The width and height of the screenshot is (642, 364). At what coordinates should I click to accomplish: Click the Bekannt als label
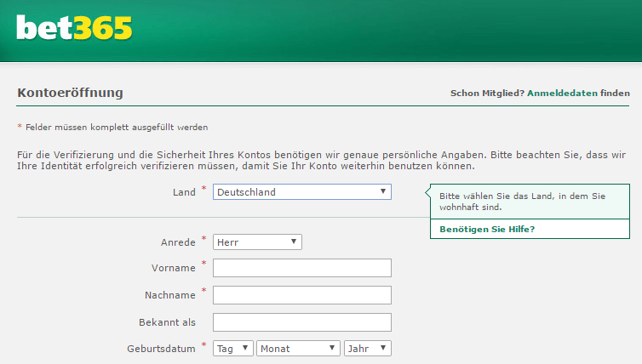[x=167, y=322]
